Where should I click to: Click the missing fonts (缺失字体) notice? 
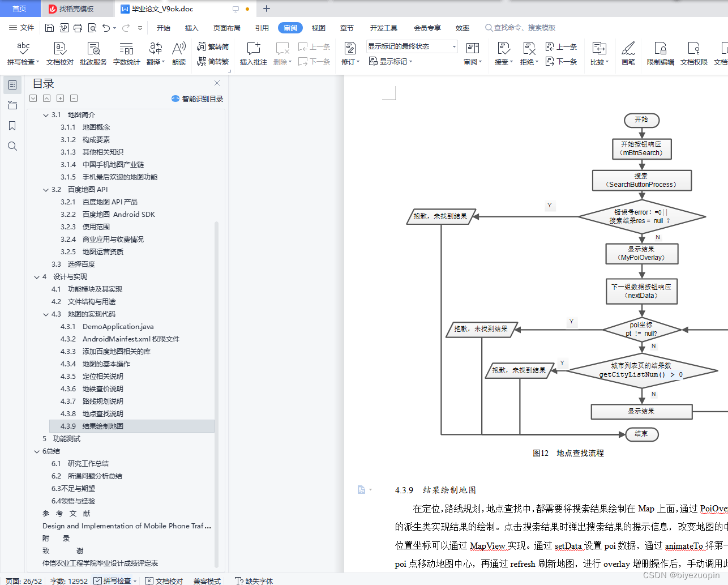click(254, 580)
